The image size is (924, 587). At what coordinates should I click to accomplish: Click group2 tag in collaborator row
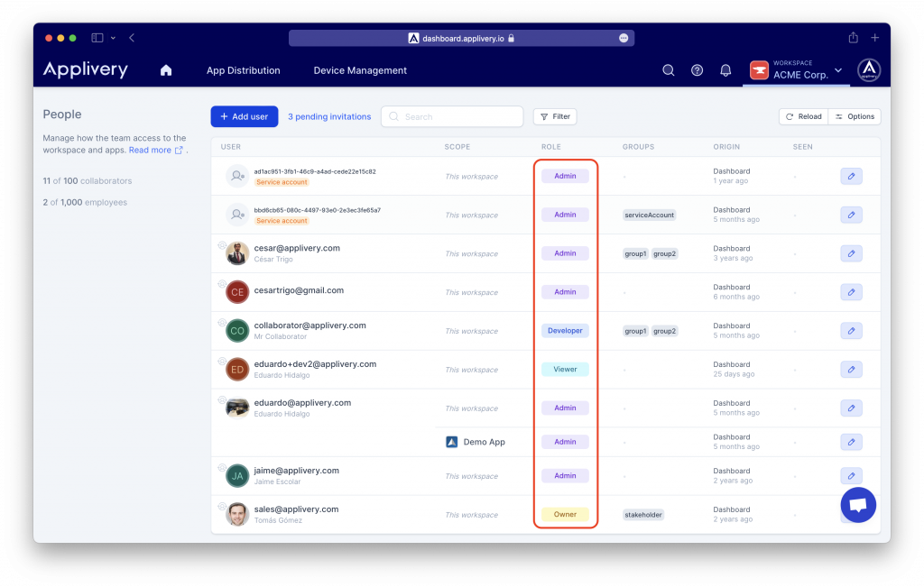click(665, 331)
